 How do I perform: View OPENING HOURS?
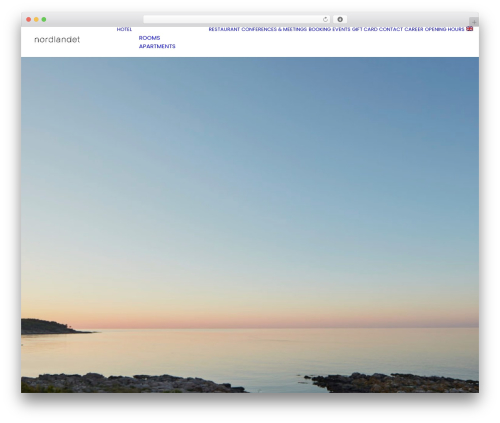(x=444, y=29)
